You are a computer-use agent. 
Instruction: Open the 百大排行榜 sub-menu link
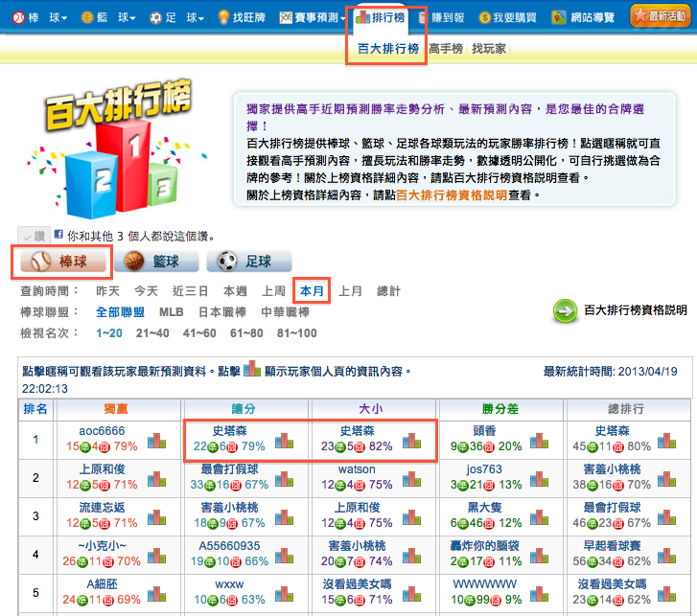pyautogui.click(x=388, y=49)
